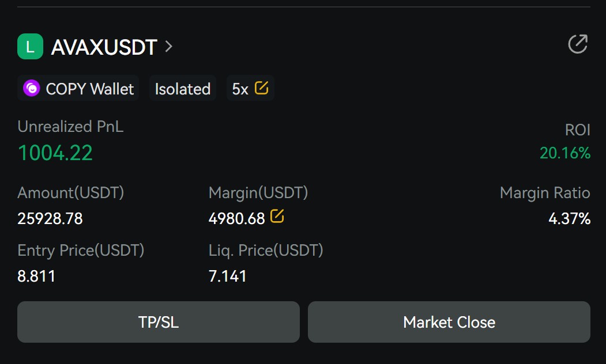The width and height of the screenshot is (606, 364).
Task: Click the Entry Price value 8.811
Action: pyautogui.click(x=36, y=276)
